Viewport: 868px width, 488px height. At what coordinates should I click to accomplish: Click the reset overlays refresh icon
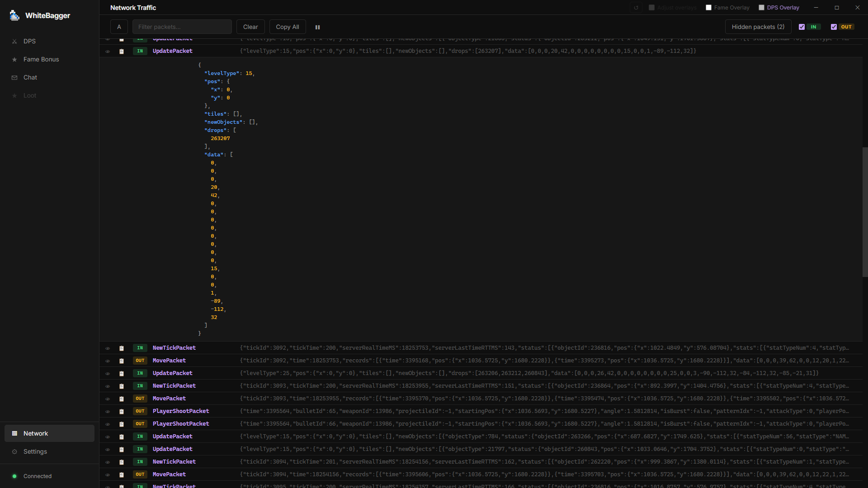(636, 8)
